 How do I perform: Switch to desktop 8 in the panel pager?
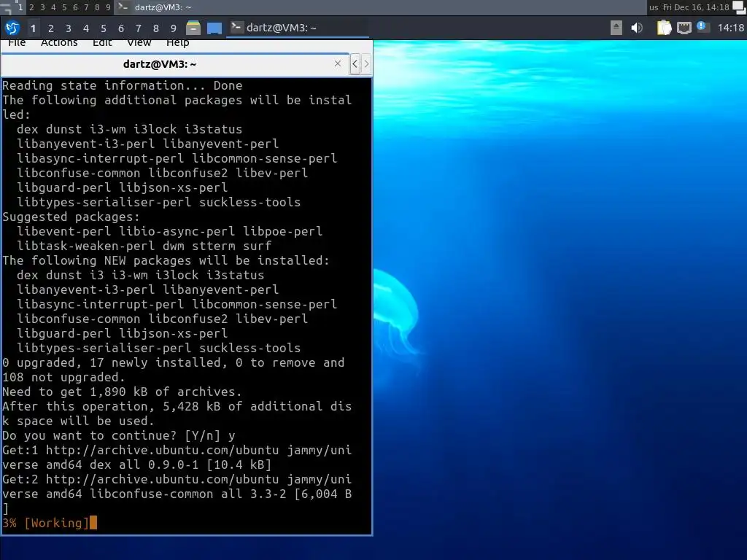point(156,28)
